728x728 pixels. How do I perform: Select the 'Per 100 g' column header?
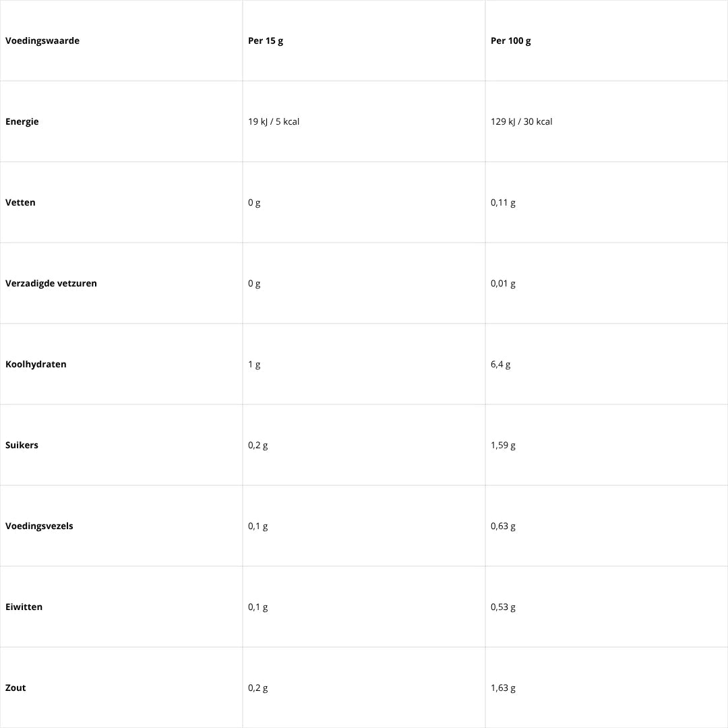tap(511, 40)
